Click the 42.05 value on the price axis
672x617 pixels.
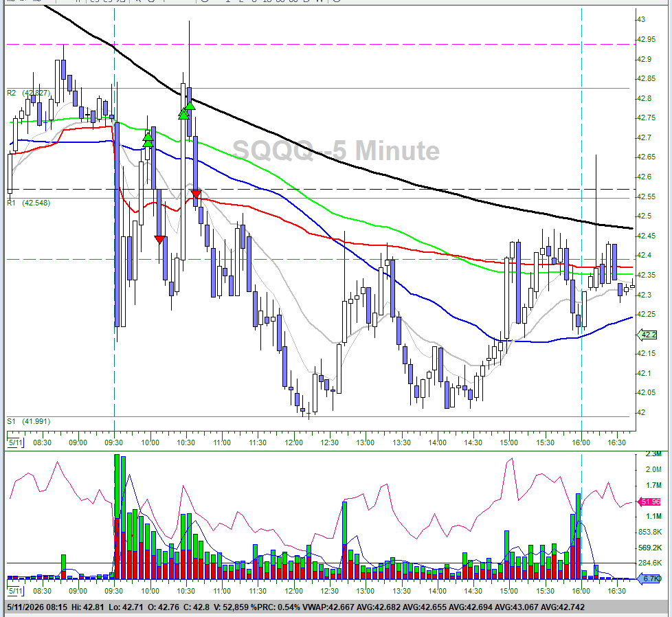[x=646, y=392]
